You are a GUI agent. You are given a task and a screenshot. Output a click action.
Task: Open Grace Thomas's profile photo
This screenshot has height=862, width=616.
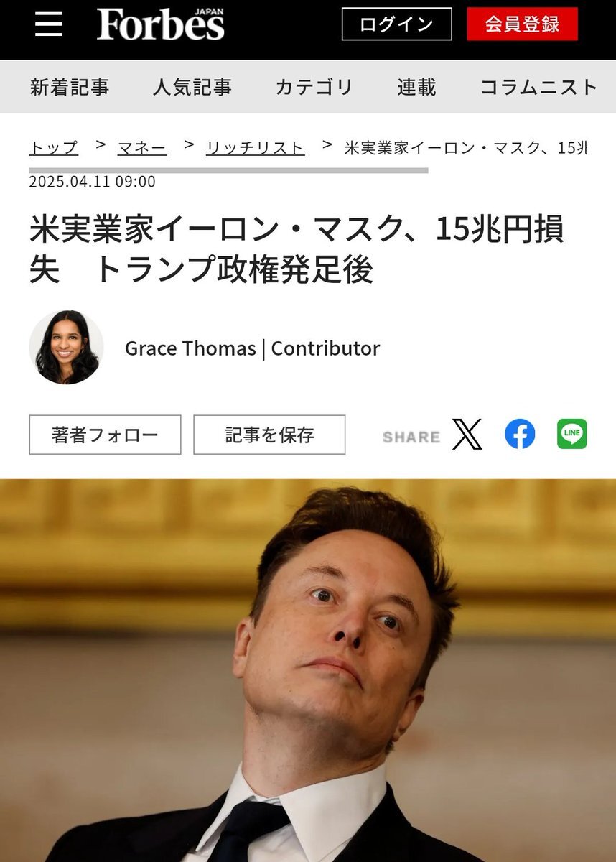67,348
